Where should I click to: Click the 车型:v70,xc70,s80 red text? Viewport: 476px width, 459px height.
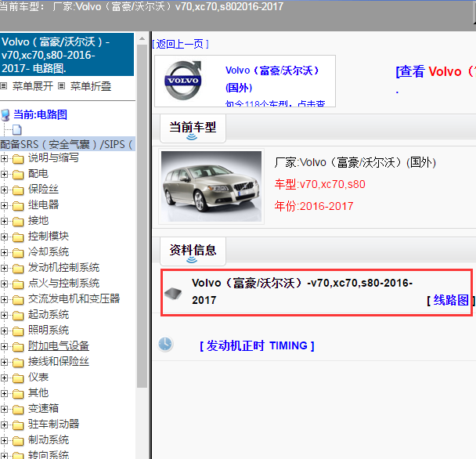coord(320,184)
